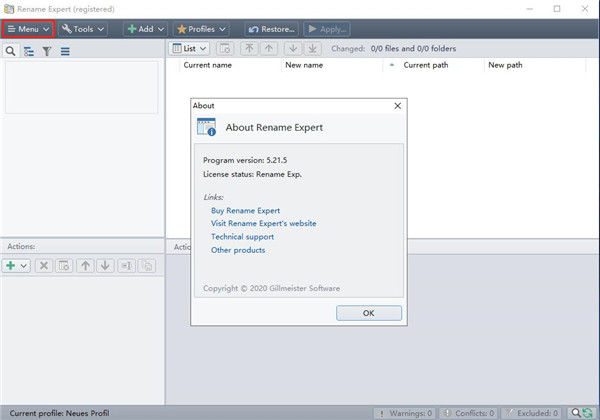The height and width of the screenshot is (420, 600).
Task: Click the Copyright 2020 Gillmeister Software text
Action: [x=271, y=288]
